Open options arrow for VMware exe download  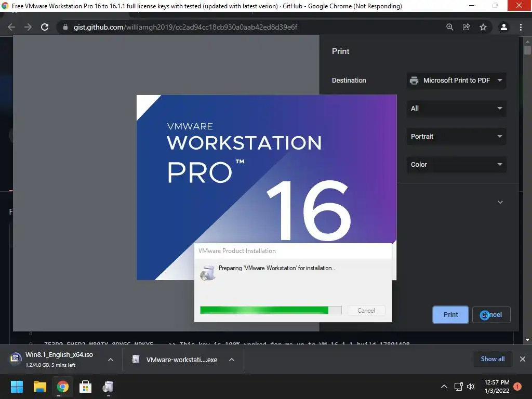(232, 360)
